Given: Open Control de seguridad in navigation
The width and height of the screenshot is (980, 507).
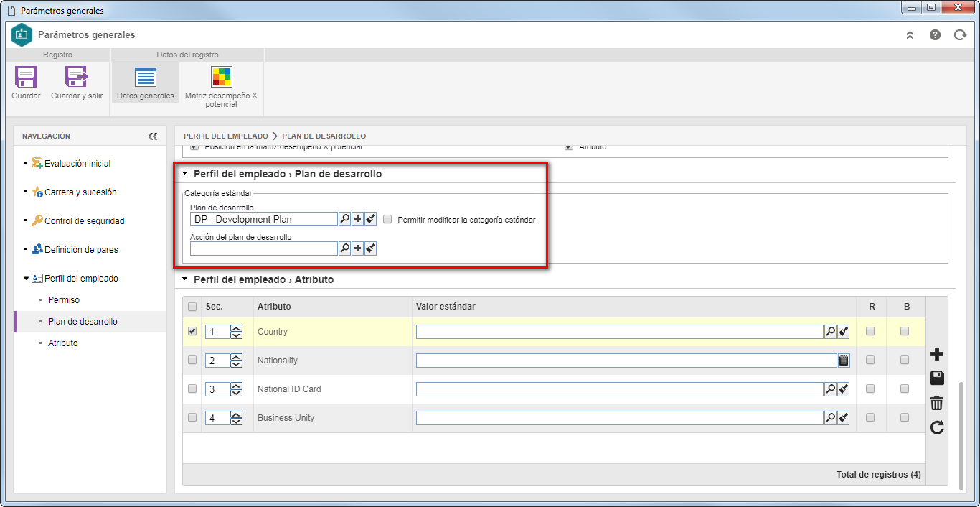Looking at the screenshot, I should [x=85, y=221].
